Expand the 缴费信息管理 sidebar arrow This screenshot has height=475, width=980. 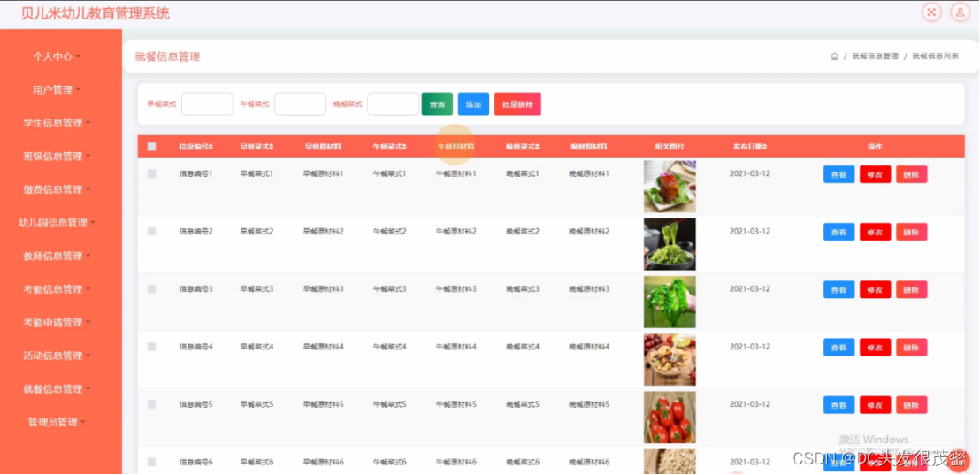[88, 189]
